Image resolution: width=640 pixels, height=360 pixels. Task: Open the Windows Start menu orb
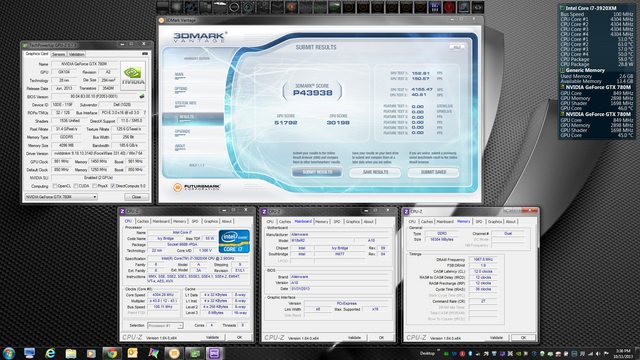coord(9,353)
